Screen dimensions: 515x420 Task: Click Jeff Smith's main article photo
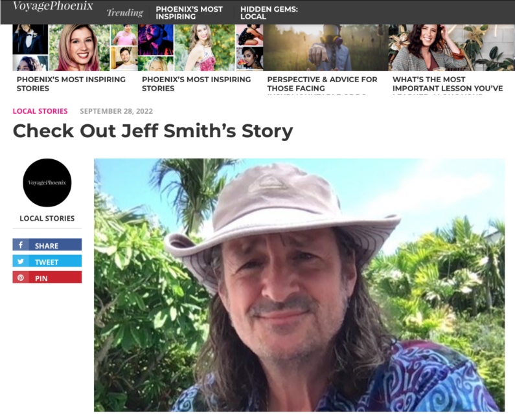coord(299,285)
